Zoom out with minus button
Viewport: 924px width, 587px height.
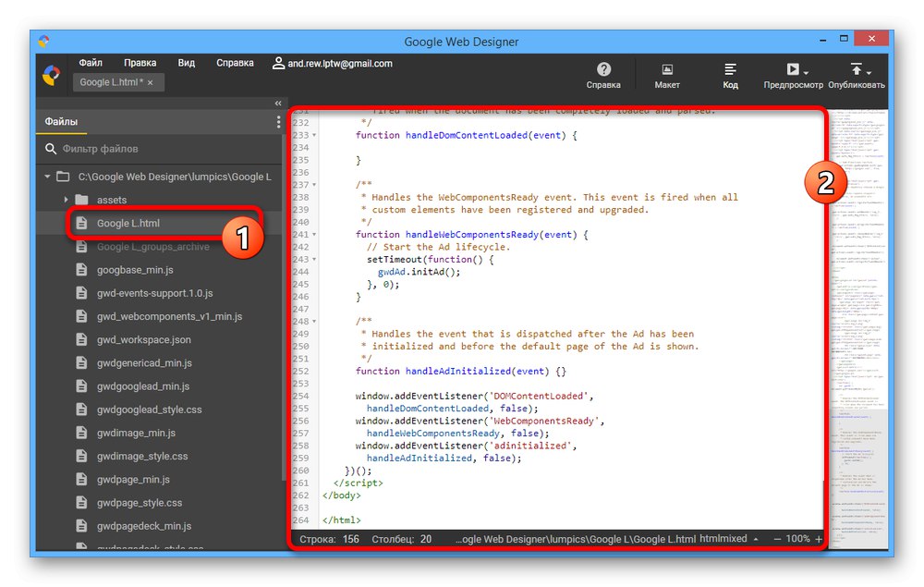click(777, 539)
